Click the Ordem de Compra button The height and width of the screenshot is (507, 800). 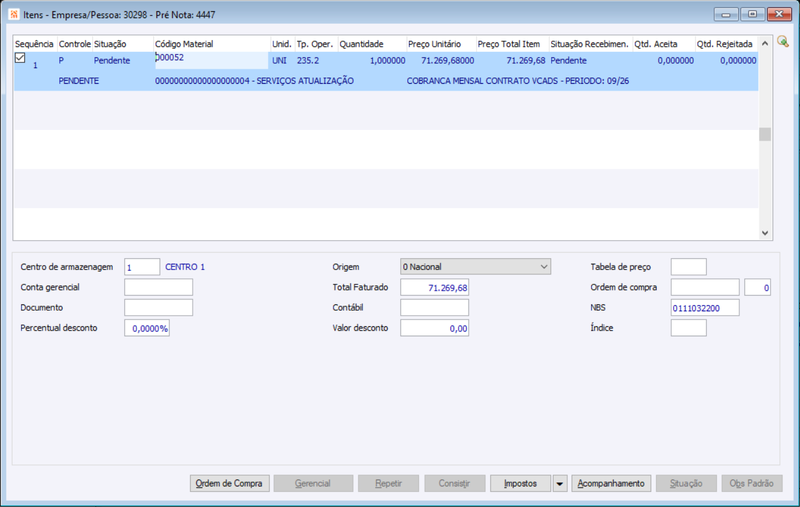coord(229,484)
